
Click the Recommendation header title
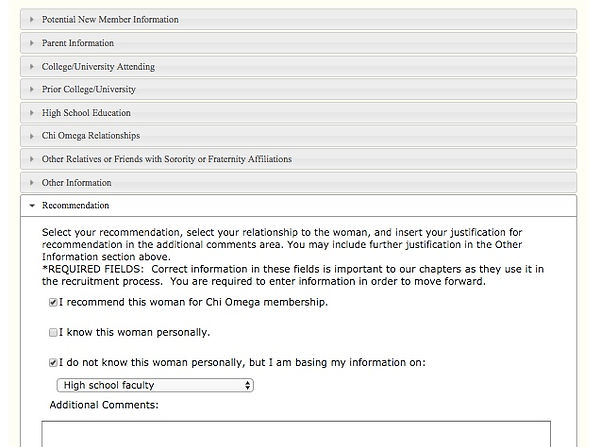pyautogui.click(x=75, y=206)
